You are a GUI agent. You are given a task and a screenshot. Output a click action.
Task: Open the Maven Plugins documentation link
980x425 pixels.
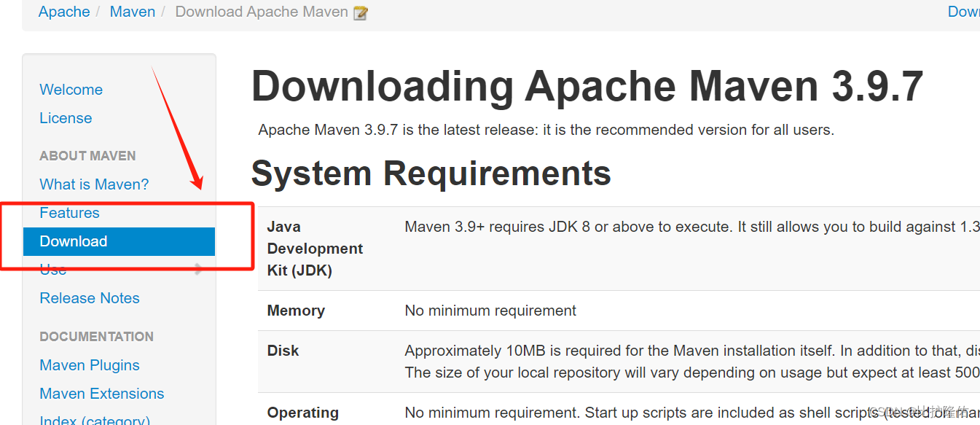click(x=90, y=365)
